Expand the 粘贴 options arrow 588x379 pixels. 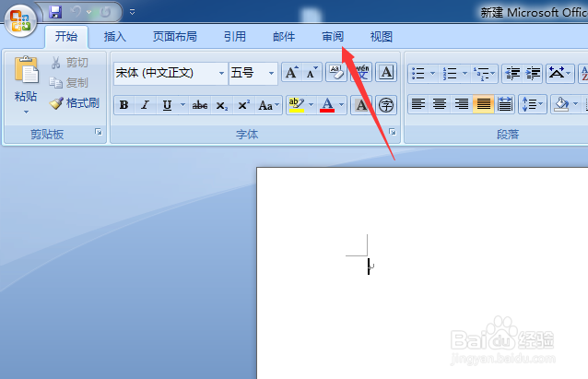pyautogui.click(x=26, y=112)
